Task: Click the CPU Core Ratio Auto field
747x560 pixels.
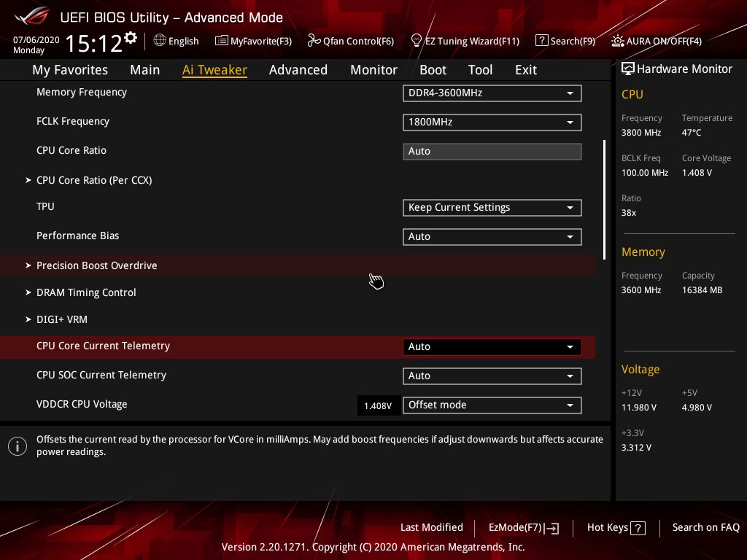Action: (492, 152)
